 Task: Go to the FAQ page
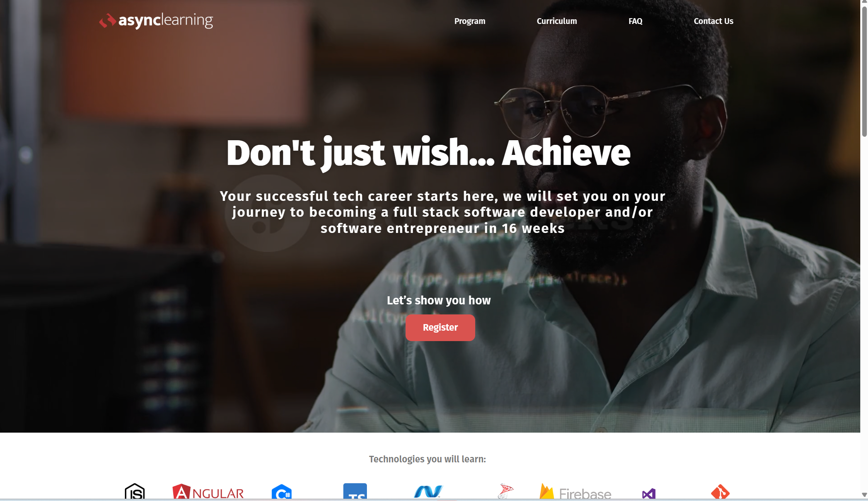635,21
